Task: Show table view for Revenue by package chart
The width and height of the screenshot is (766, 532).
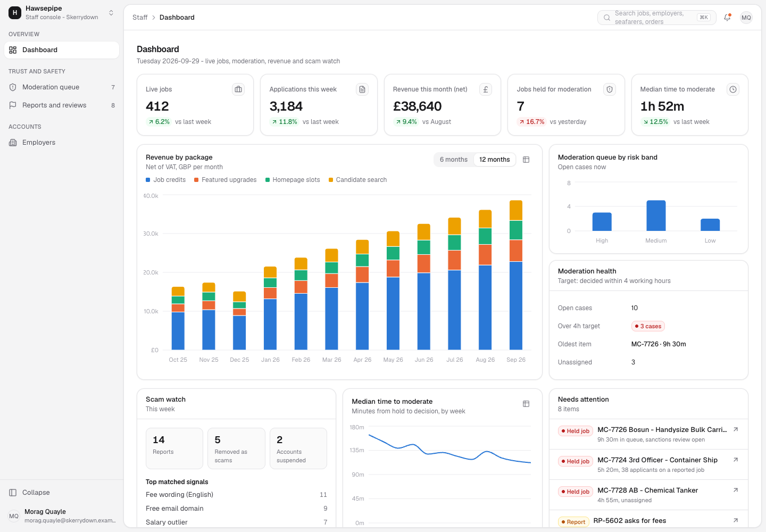Action: click(526, 160)
